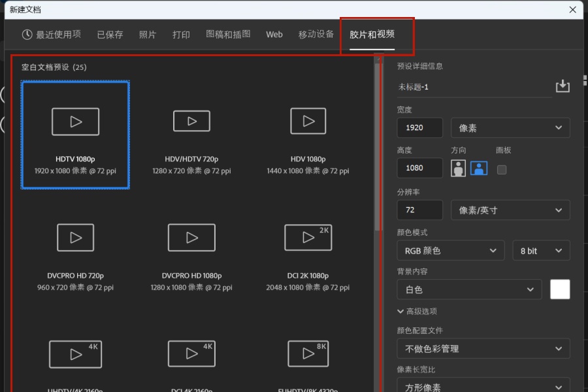Open the 最近使用项 tab
Screen dimensions: 588x392
52,35
